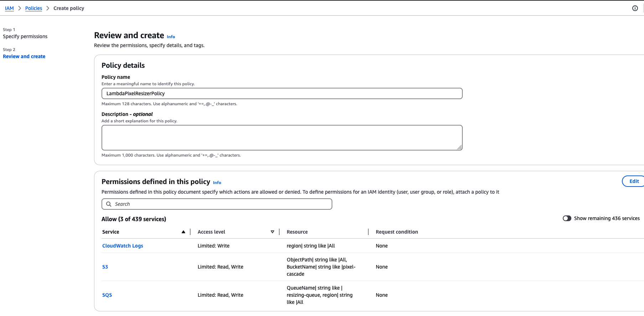Viewport: 644px width, 316px height.
Task: Click 'None' condition in CloudWatch Logs row
Action: [381, 246]
